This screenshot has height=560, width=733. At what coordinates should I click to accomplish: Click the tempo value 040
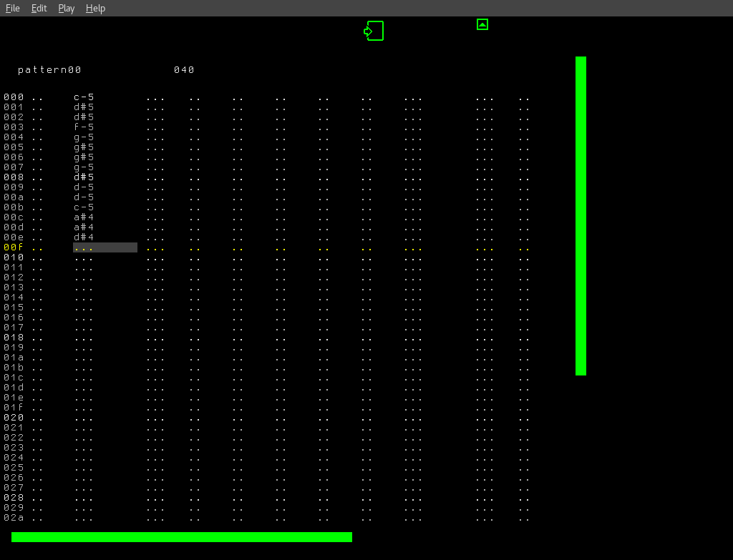click(184, 69)
